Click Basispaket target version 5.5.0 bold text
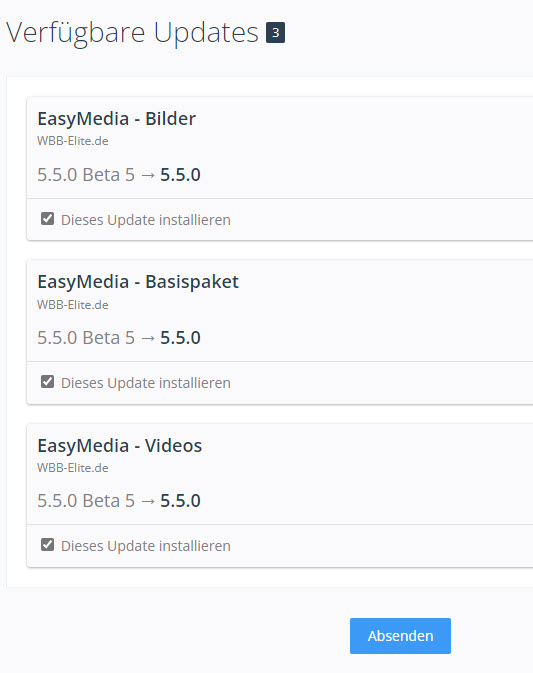 pyautogui.click(x=180, y=338)
